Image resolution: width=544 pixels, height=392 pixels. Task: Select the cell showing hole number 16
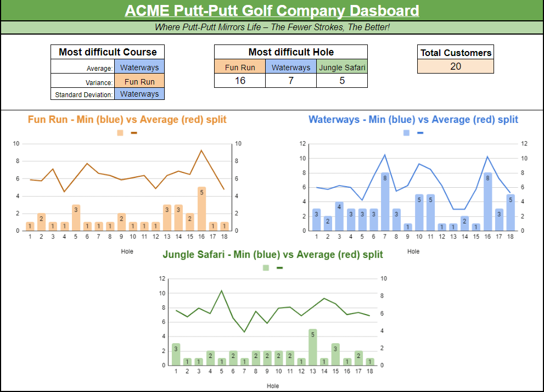point(240,81)
